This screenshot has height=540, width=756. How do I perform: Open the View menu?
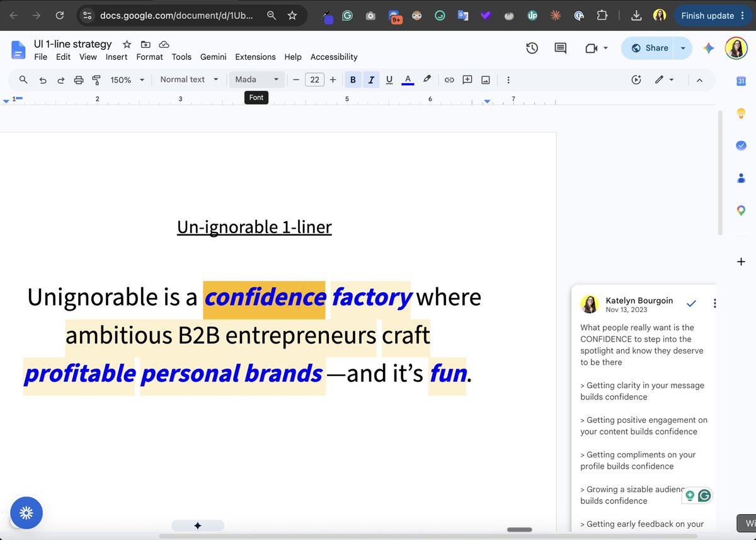(x=88, y=57)
